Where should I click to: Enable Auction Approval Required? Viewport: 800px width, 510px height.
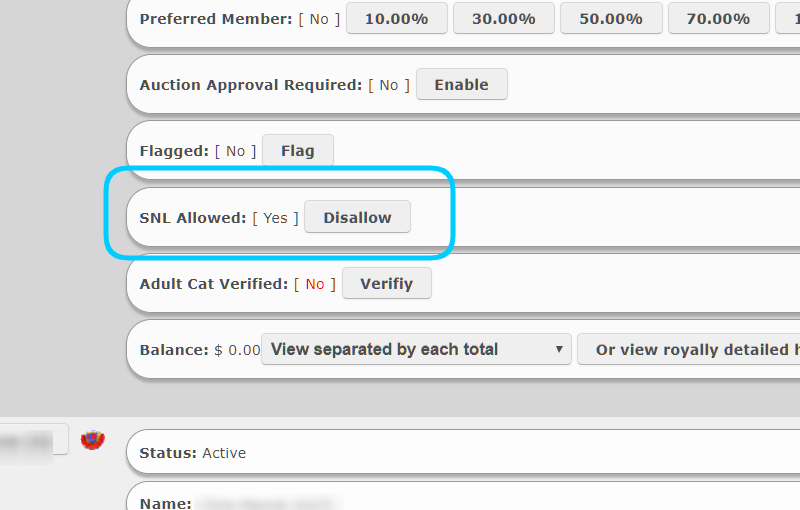pos(462,84)
